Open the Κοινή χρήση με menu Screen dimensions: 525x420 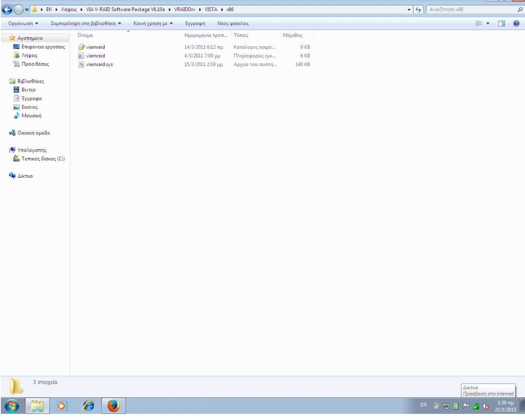point(153,23)
